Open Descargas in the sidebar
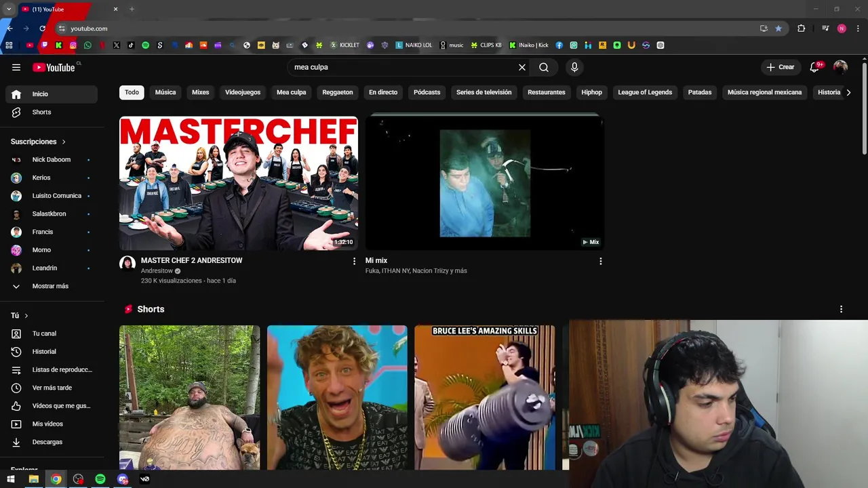 (x=52, y=442)
